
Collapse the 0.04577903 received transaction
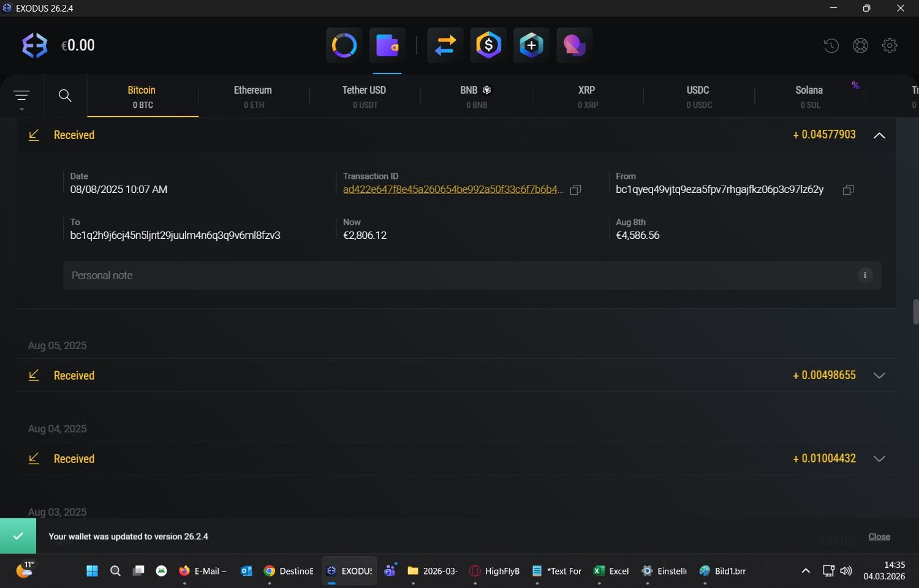(879, 135)
